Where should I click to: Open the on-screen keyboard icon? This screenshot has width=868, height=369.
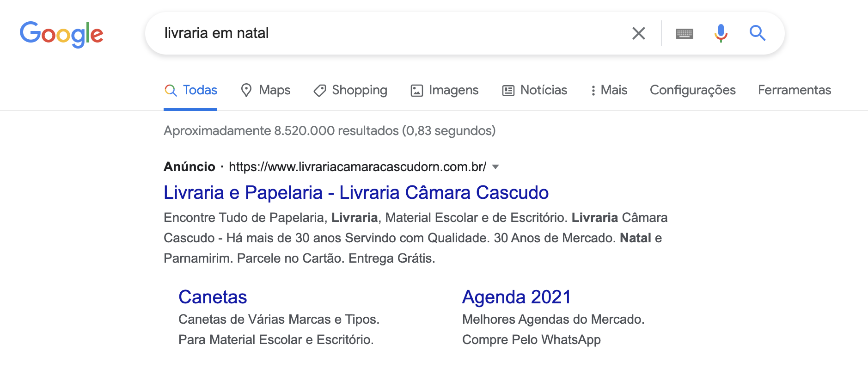click(x=684, y=33)
